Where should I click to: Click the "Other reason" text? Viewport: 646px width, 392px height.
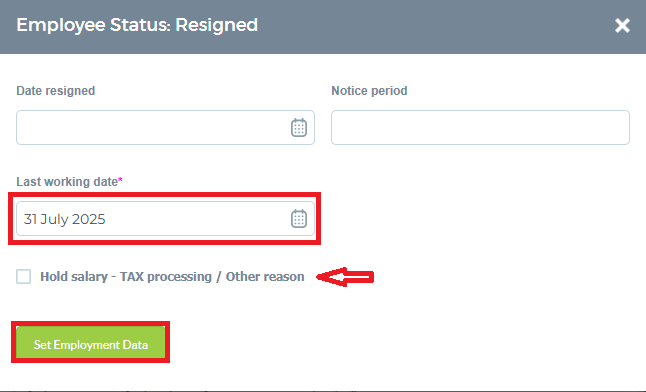tap(265, 277)
